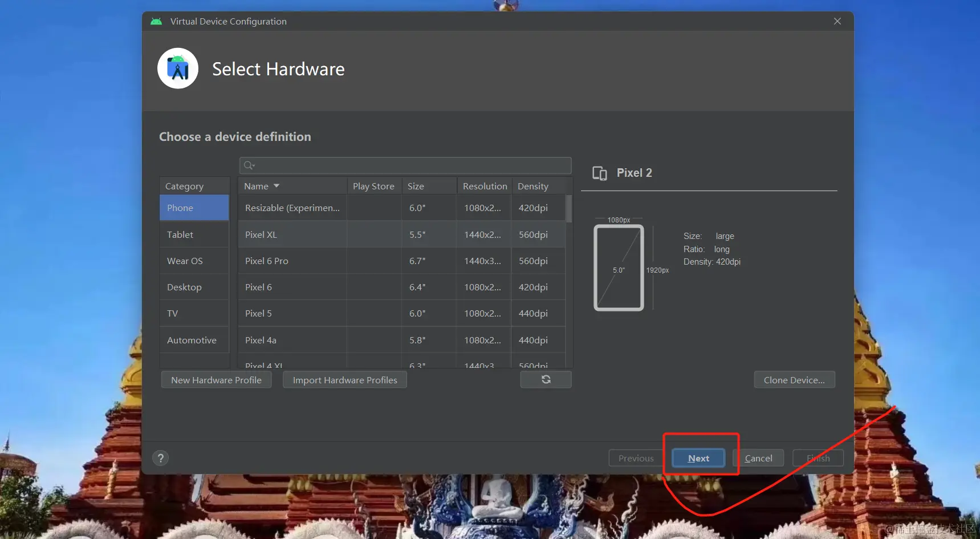Screen dimensions: 980x539
Task: Go to the Next step
Action: pyautogui.click(x=698, y=458)
